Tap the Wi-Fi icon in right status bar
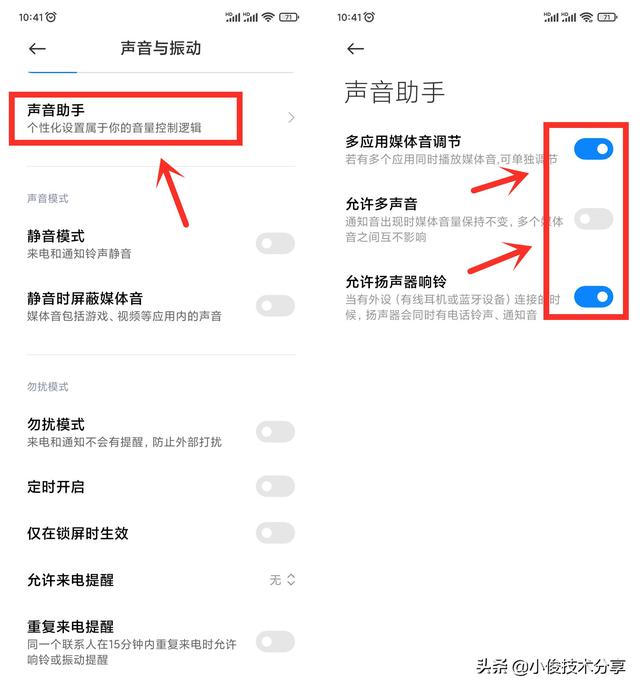 point(586,17)
